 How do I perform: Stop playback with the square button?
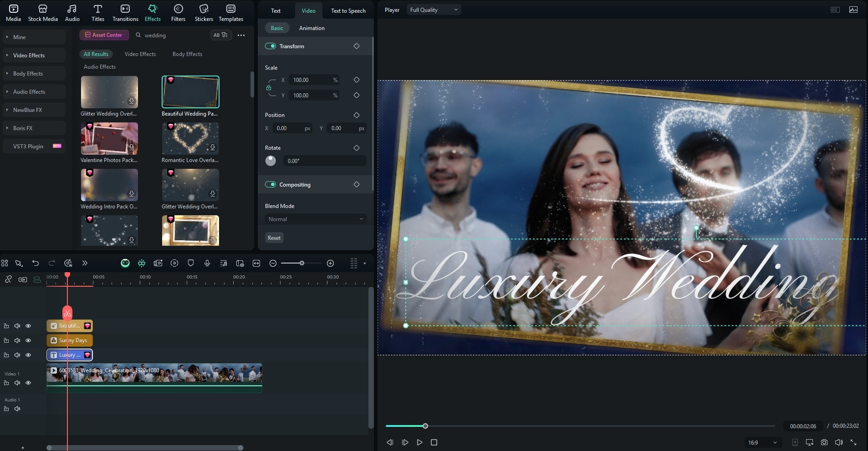pyautogui.click(x=434, y=442)
